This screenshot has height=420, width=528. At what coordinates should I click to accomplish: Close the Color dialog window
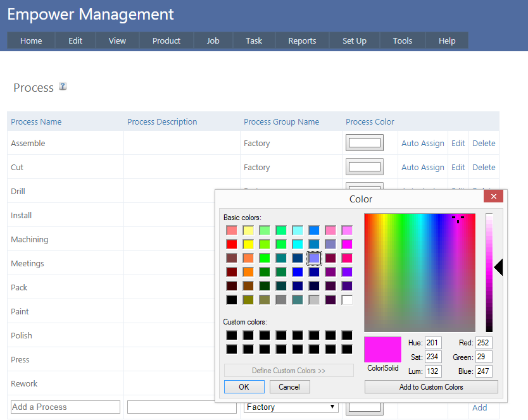click(x=493, y=197)
